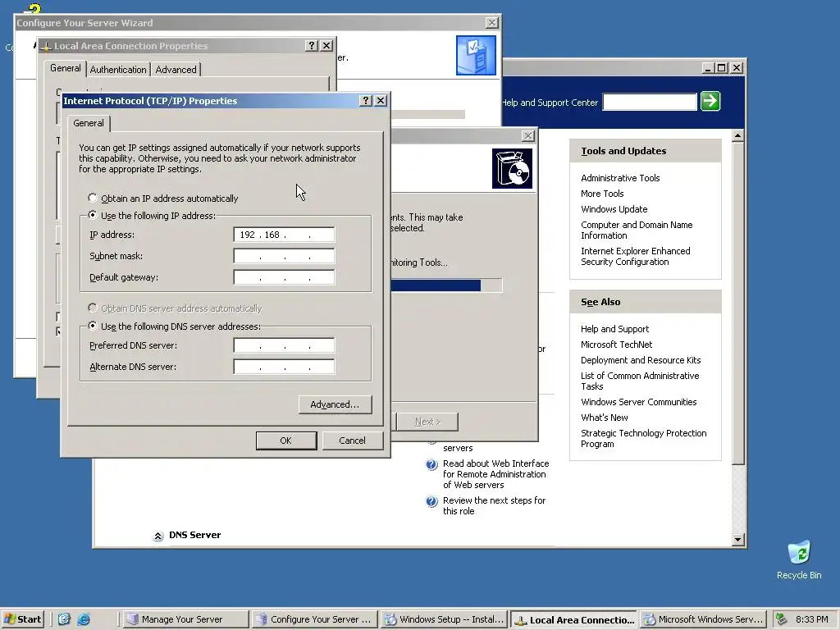Click the Default gateway field
The image size is (840, 630).
point(284,277)
